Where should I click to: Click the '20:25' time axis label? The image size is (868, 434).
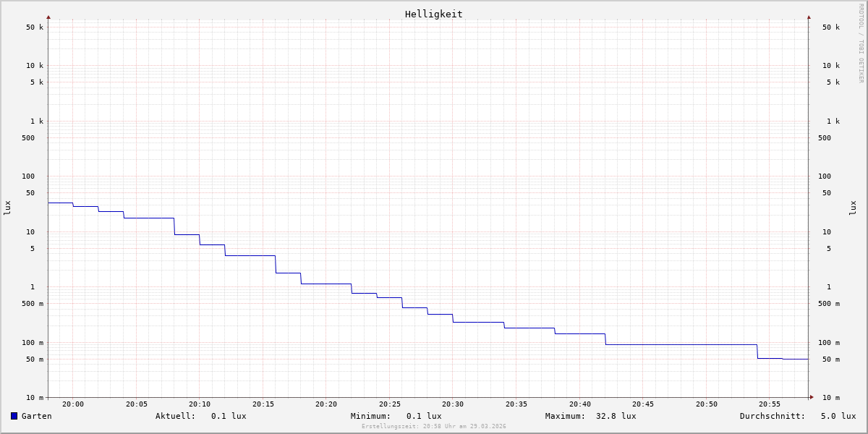pyautogui.click(x=390, y=404)
